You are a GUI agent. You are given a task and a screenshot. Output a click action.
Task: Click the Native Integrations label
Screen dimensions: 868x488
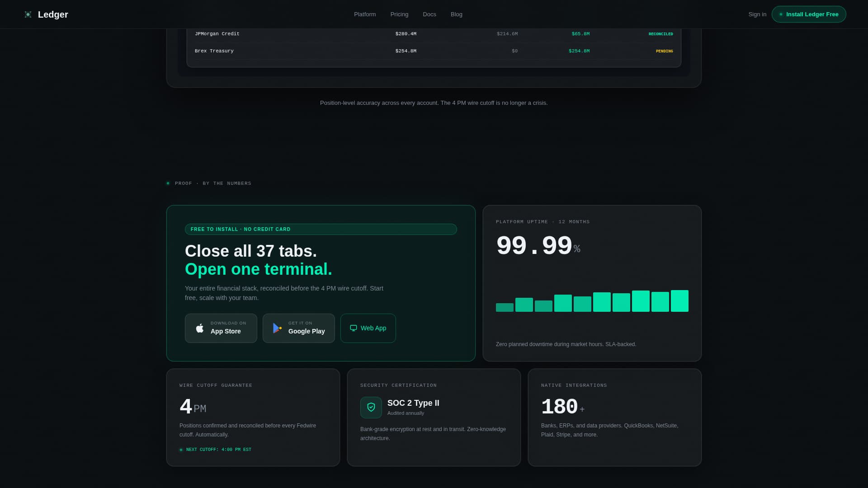click(574, 385)
